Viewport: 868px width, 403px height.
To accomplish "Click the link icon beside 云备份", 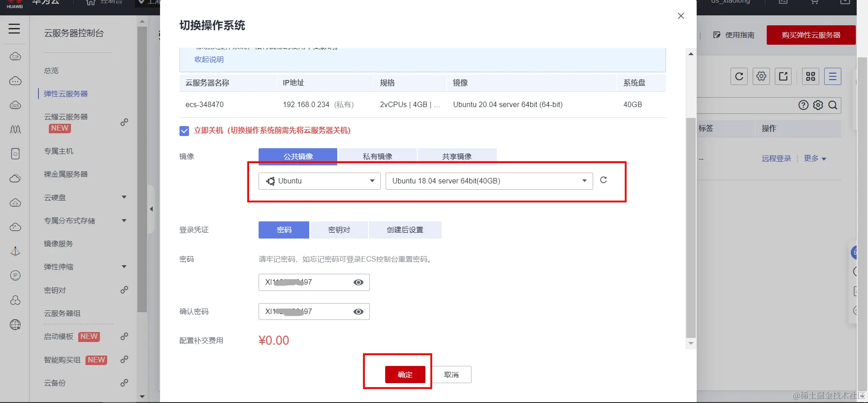I will [x=124, y=383].
